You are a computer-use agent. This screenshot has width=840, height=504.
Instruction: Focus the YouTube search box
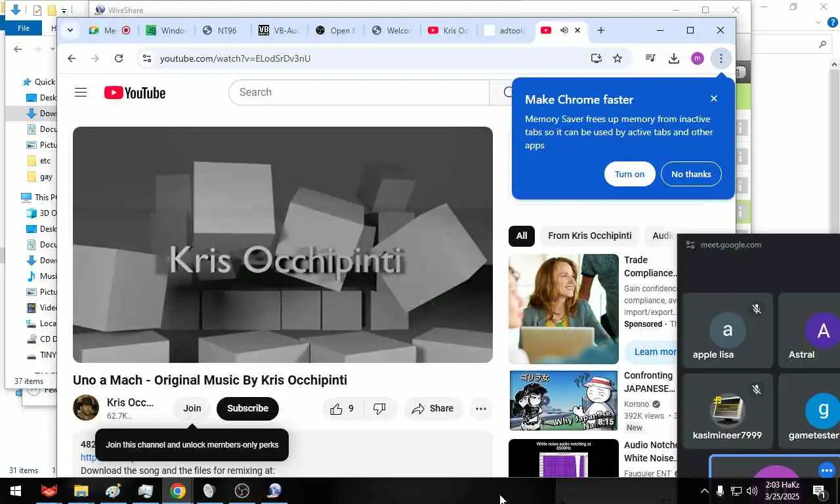(x=359, y=93)
